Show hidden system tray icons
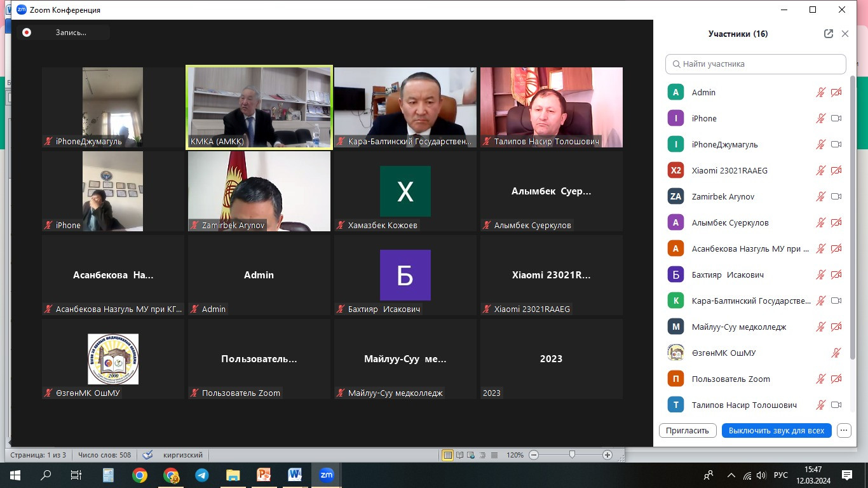 click(x=731, y=475)
